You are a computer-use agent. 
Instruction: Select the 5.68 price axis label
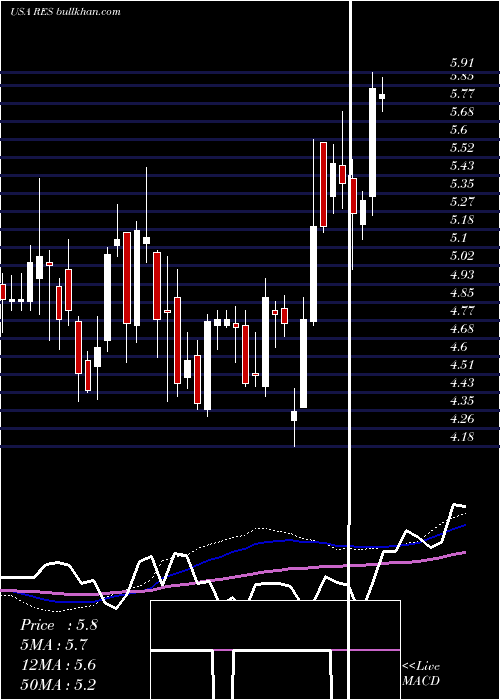pos(462,112)
